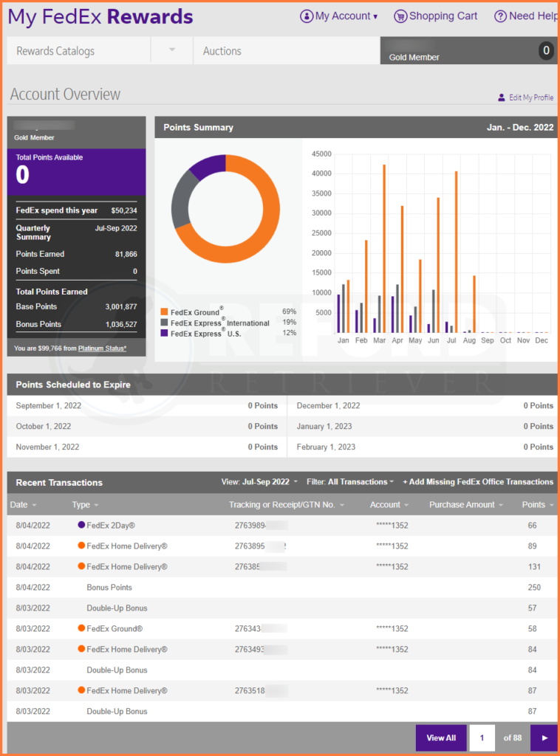Click the next page arrow button
The height and width of the screenshot is (756, 560).
pos(544,738)
